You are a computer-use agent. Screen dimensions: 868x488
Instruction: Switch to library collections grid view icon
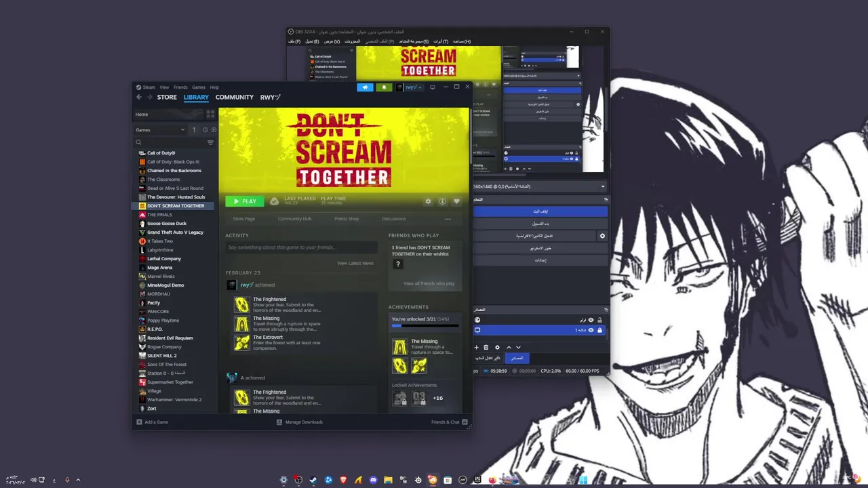tap(210, 115)
